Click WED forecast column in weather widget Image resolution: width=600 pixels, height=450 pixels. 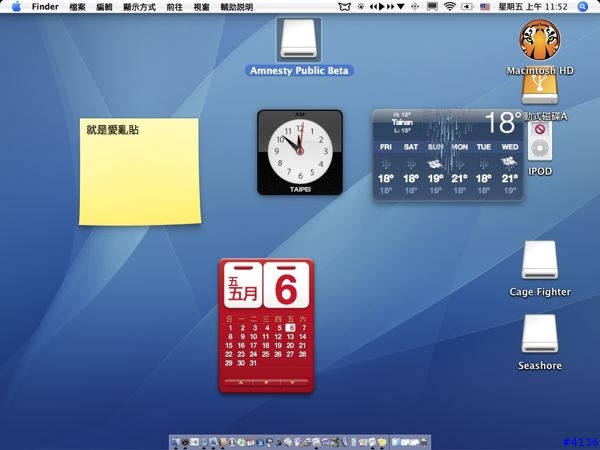pos(510,170)
